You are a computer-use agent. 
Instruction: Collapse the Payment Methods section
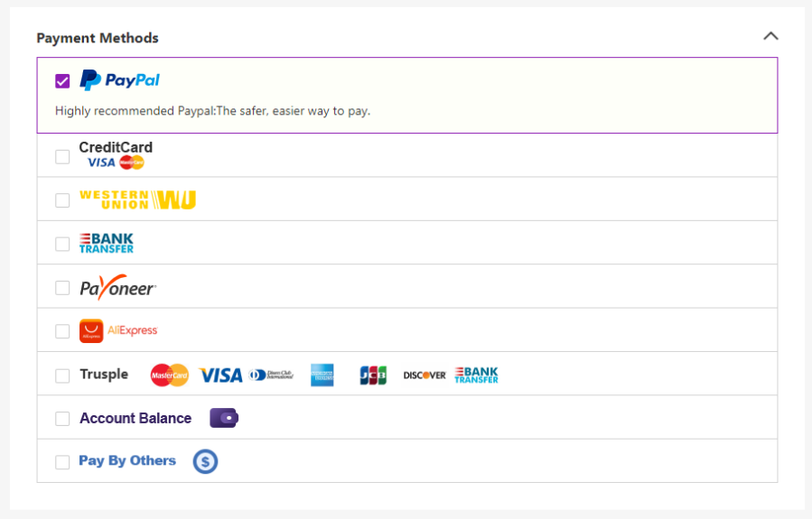coord(770,36)
